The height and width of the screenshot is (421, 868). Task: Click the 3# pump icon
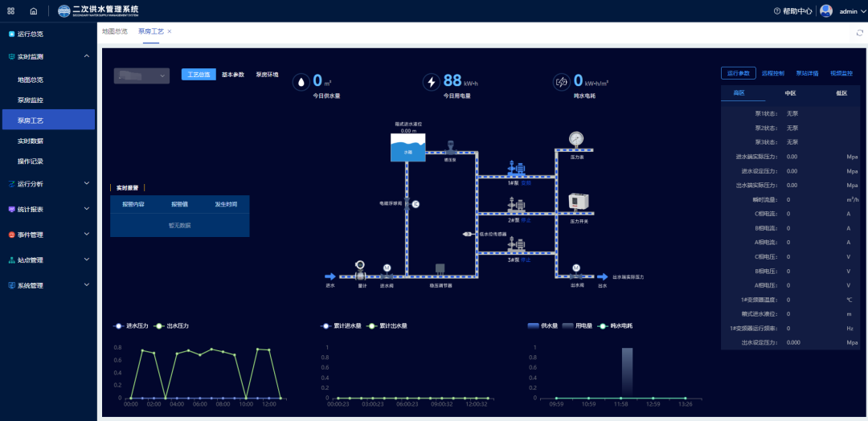click(x=516, y=243)
